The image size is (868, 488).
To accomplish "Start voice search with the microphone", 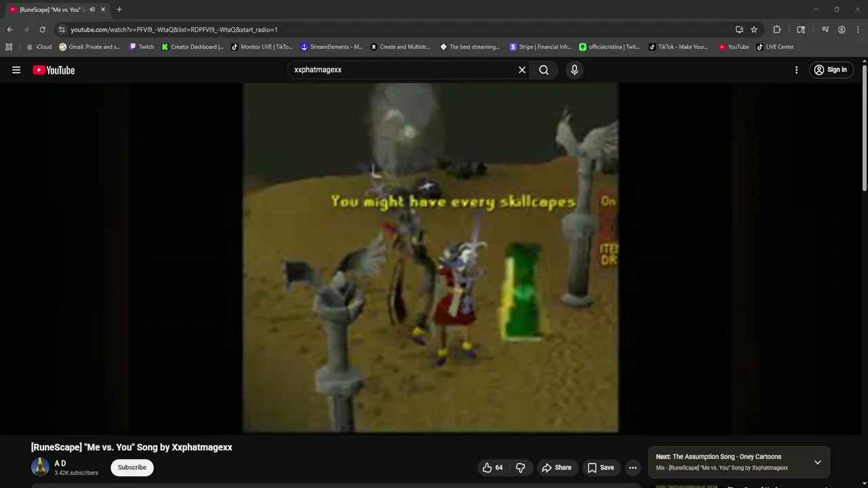I will [x=574, y=70].
